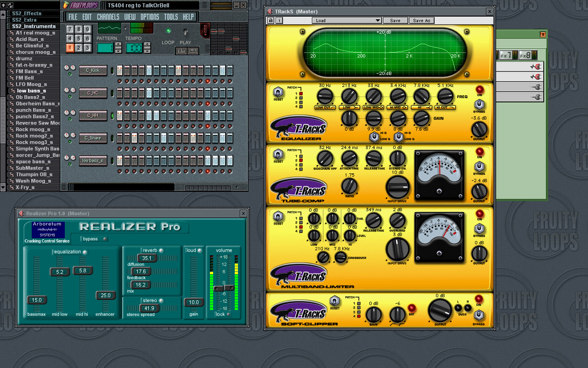Screen dimensions: 588x368
Task: Flip the Tube-Comp RESET switch
Action: click(x=278, y=154)
